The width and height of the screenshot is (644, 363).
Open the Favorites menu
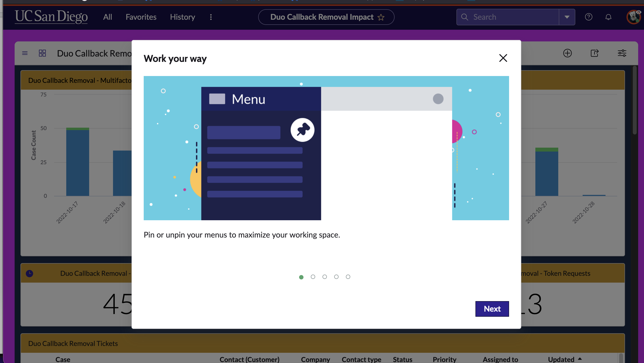[x=141, y=17]
